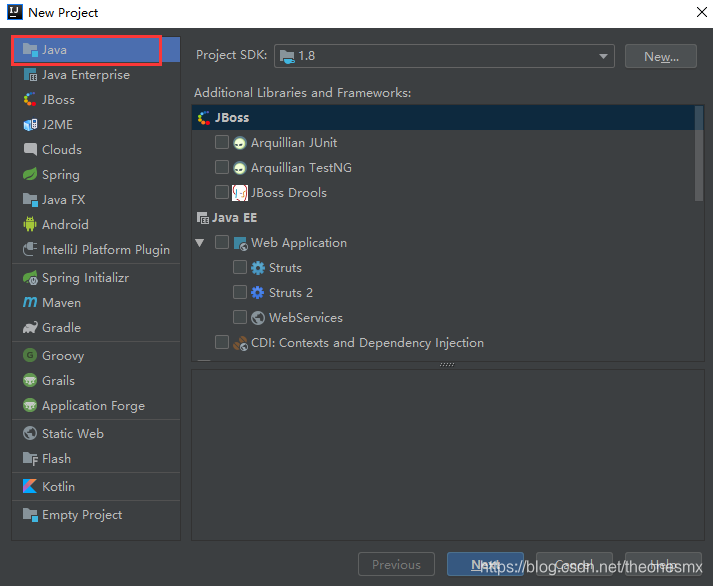This screenshot has width=713, height=586.
Task: Click the Help button
Action: [x=663, y=564]
